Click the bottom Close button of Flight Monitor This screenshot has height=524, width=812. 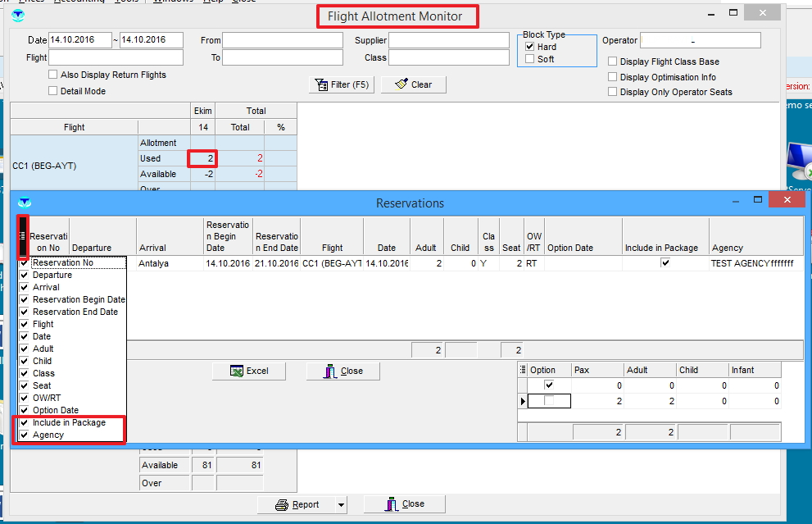pyautogui.click(x=405, y=504)
